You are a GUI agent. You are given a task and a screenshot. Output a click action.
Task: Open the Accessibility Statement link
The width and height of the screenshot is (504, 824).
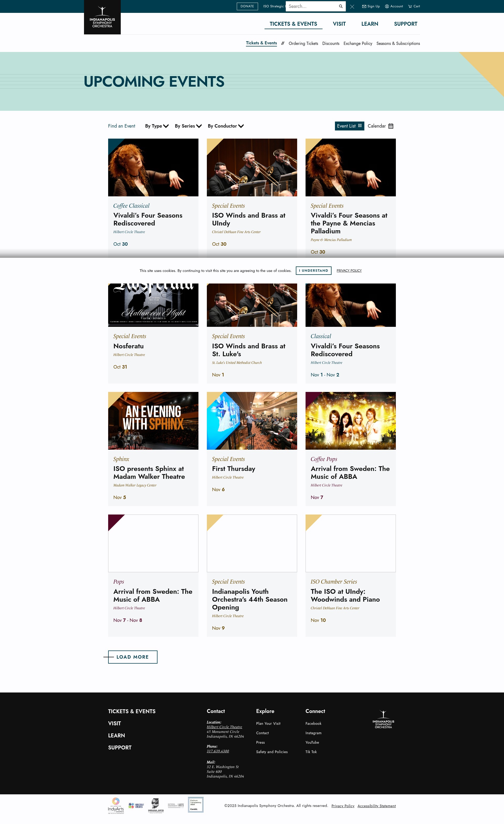point(377,806)
